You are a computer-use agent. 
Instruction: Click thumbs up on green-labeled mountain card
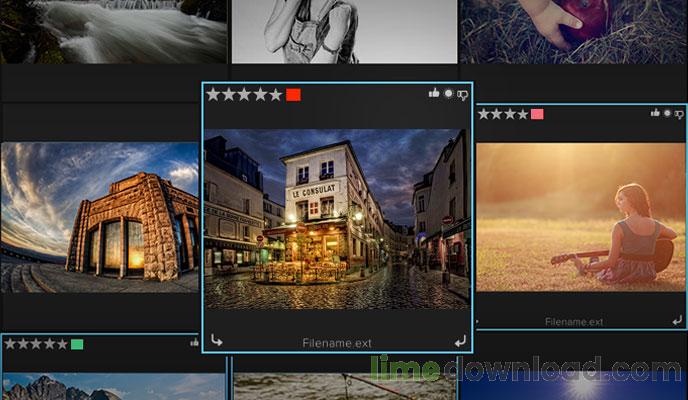click(194, 343)
